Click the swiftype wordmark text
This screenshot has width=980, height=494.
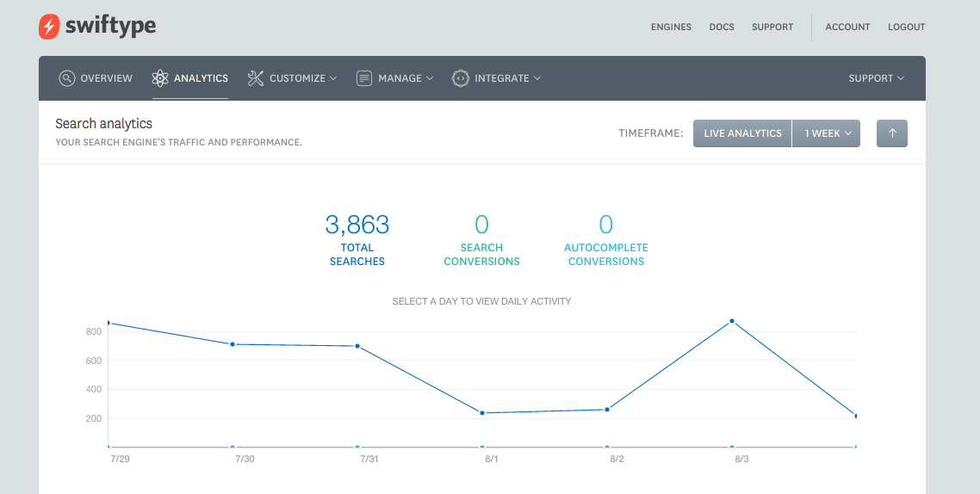[x=110, y=26]
